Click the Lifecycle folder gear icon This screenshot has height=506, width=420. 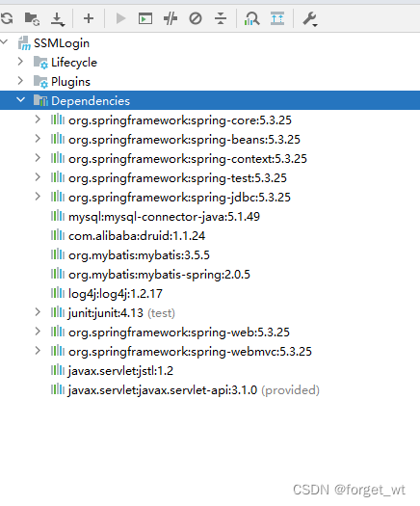coord(40,63)
